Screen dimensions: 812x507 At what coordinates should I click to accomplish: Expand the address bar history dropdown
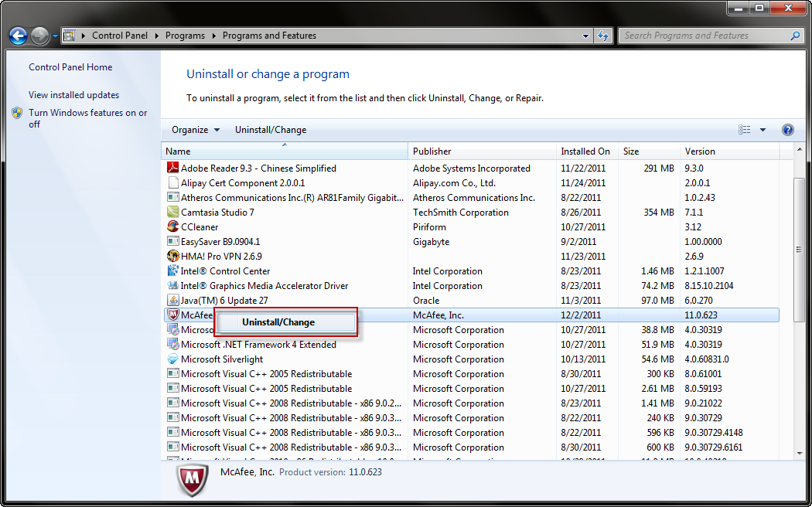tap(585, 36)
